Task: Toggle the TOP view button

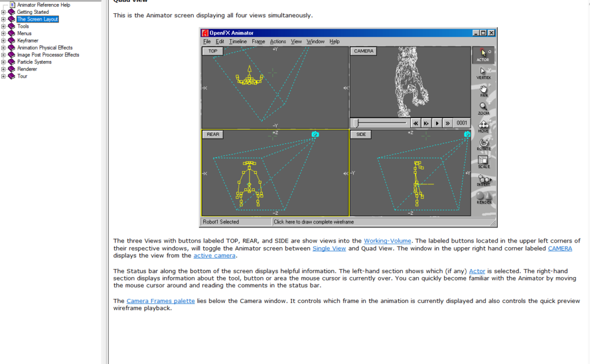Action: (x=213, y=51)
